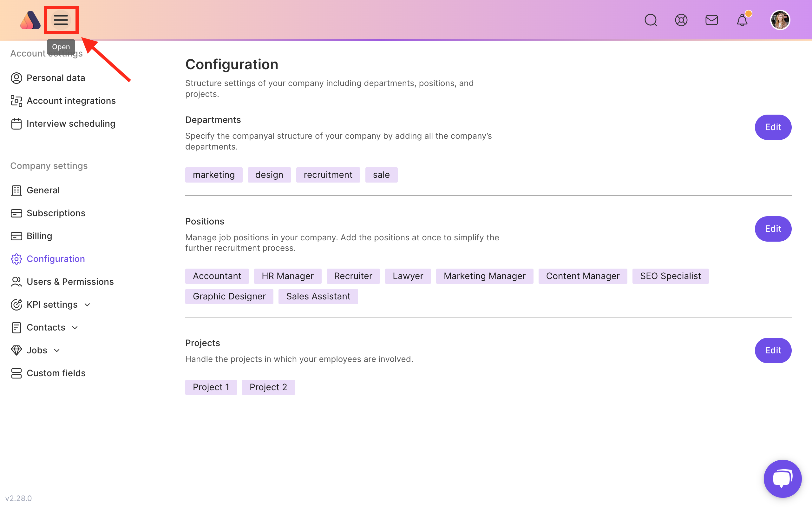Viewport: 812px width, 508px height.
Task: Expand the KPI settings chevron
Action: pyautogui.click(x=87, y=305)
